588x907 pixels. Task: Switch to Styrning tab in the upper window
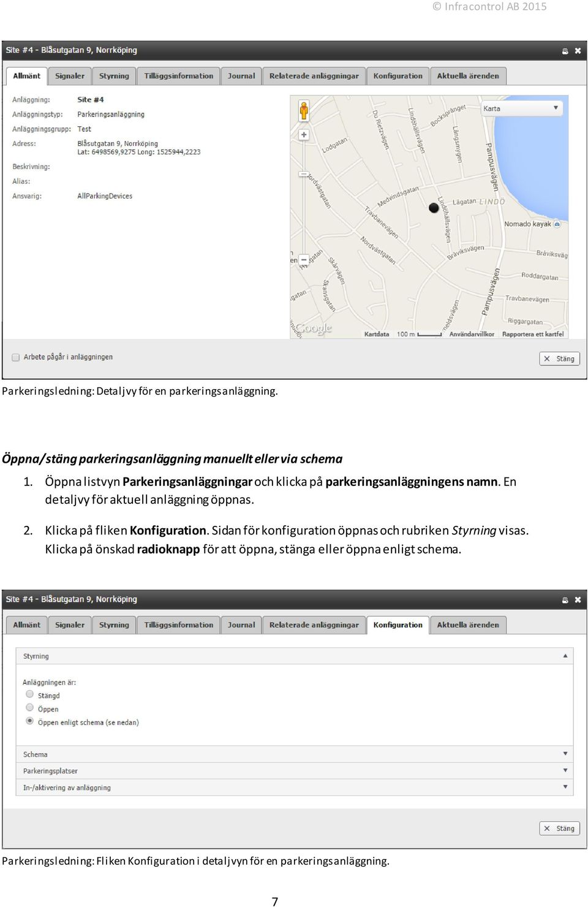coord(114,76)
